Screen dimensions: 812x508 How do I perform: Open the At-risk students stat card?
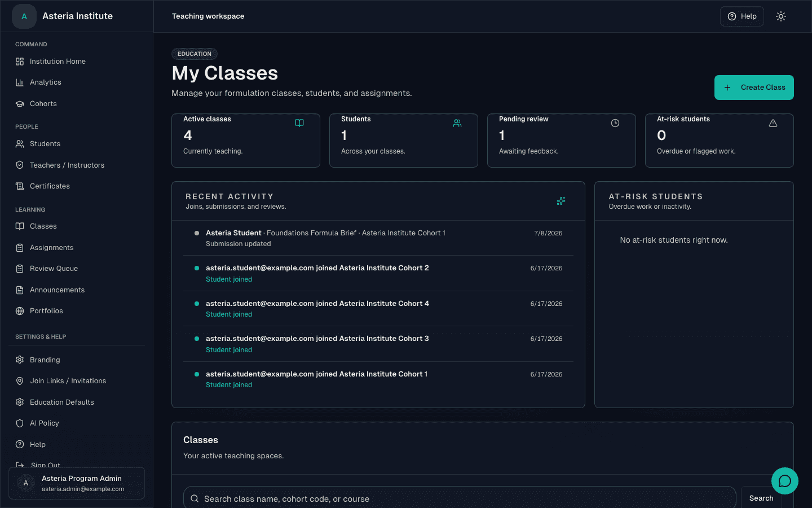tap(720, 141)
